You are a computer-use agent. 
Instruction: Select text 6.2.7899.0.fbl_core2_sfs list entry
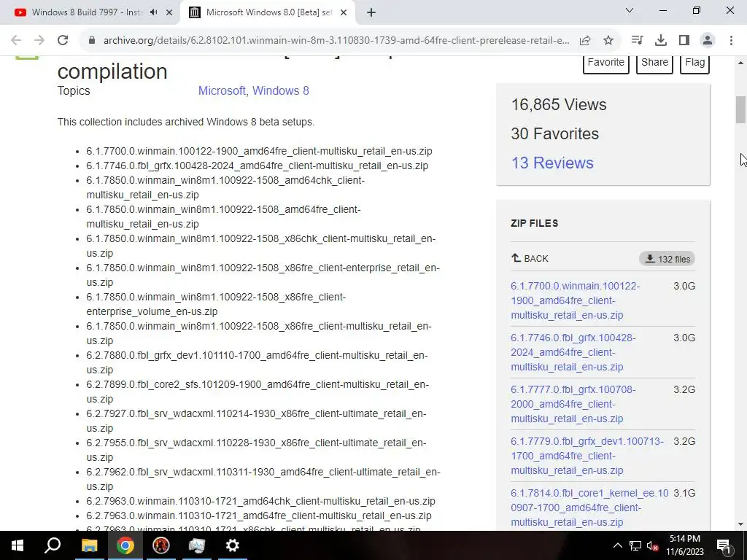258,392
